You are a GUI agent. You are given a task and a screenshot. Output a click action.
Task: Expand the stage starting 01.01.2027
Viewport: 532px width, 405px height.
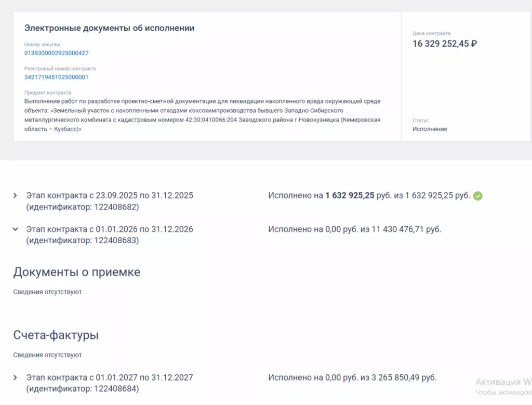point(16,377)
